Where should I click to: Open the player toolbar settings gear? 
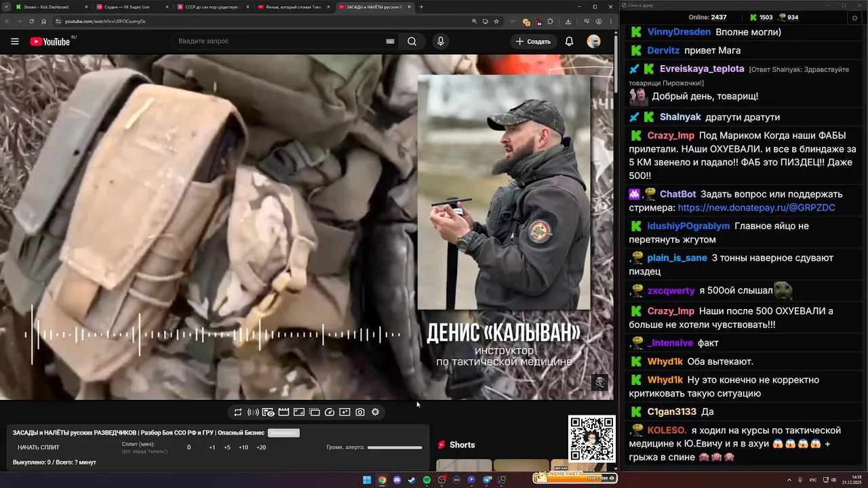(375, 412)
